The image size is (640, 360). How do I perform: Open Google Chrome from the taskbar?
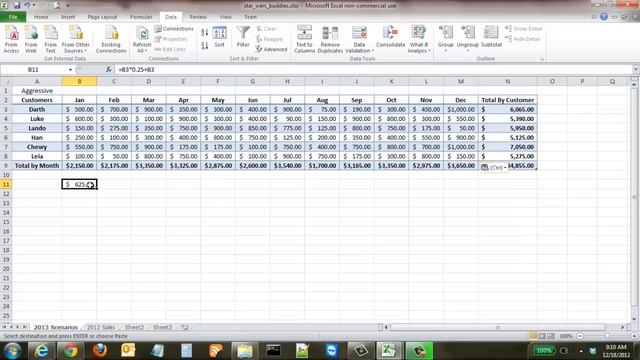(70, 351)
